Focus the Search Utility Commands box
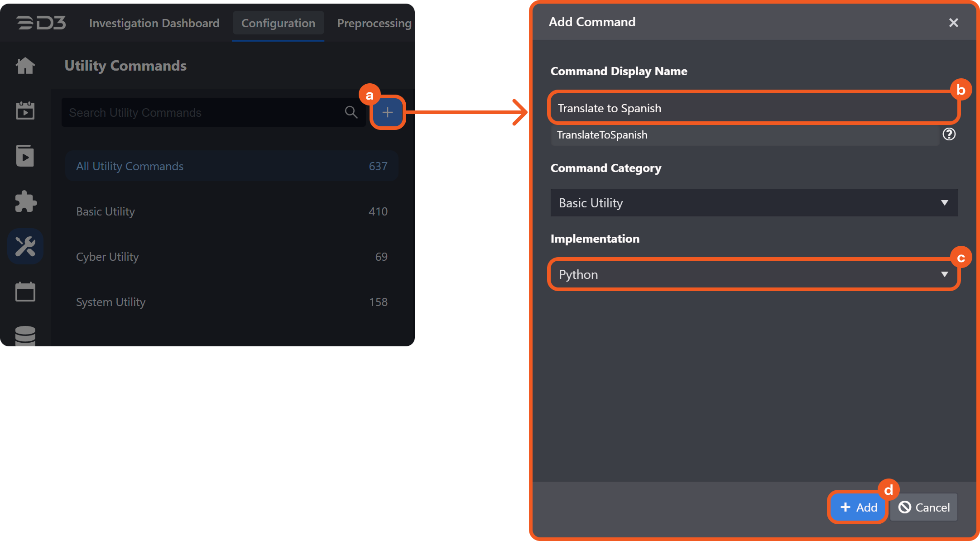The image size is (980, 541). pos(204,112)
